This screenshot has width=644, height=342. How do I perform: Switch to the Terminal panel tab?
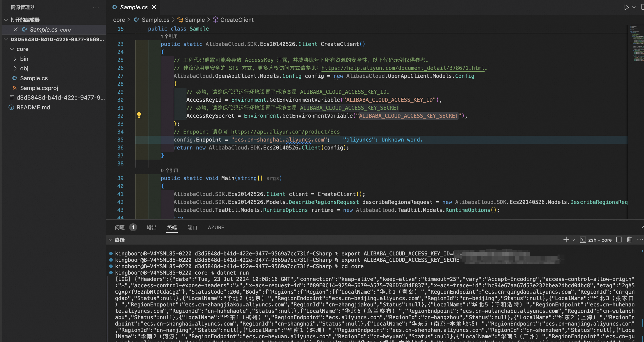(172, 228)
